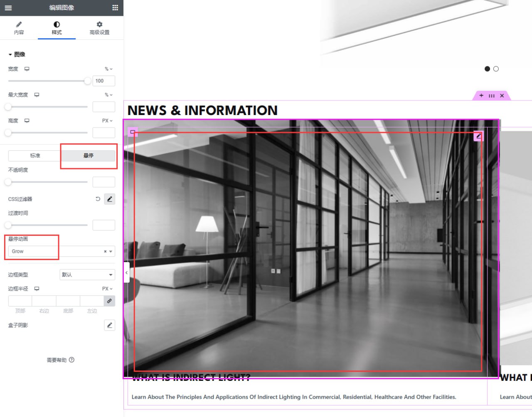Click the section drag handle dots icon
Screen dimensions: 532x417
click(492, 96)
